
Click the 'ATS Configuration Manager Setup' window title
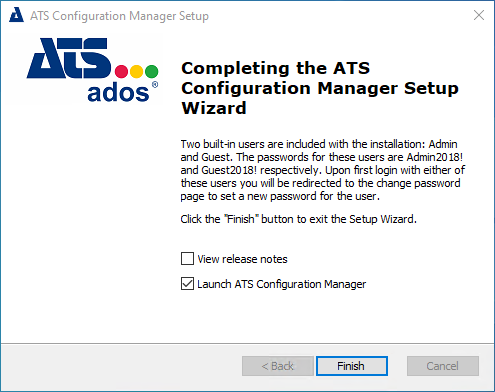[119, 16]
